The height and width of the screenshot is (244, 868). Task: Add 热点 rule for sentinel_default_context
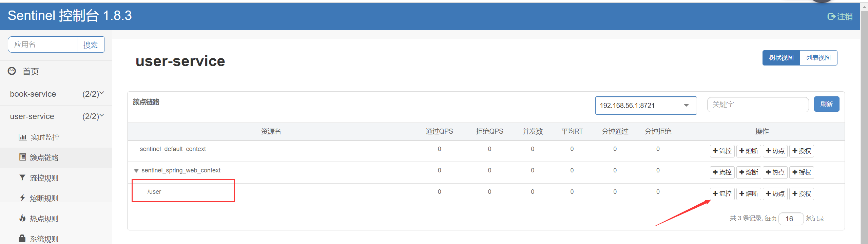point(775,151)
